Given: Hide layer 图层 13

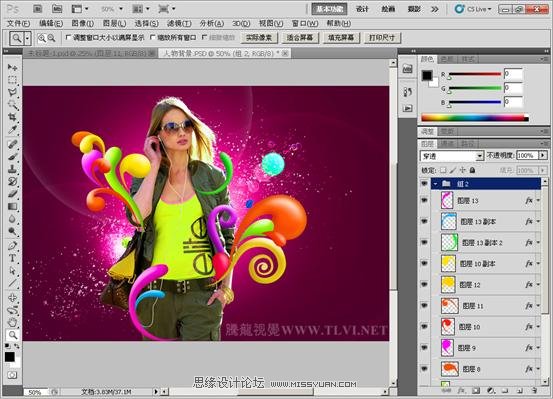Looking at the screenshot, I should (x=424, y=200).
